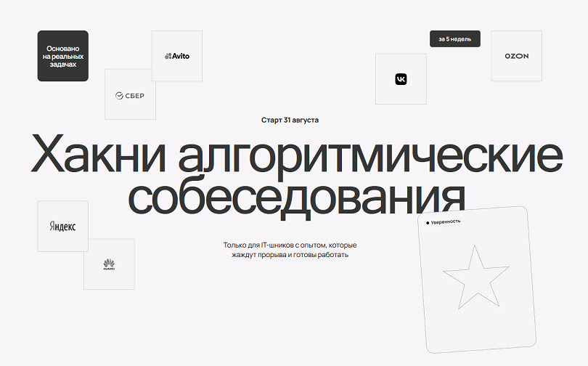Click the 'Старт 31 августа' text
Screen dimensions: 588x366
(290, 120)
